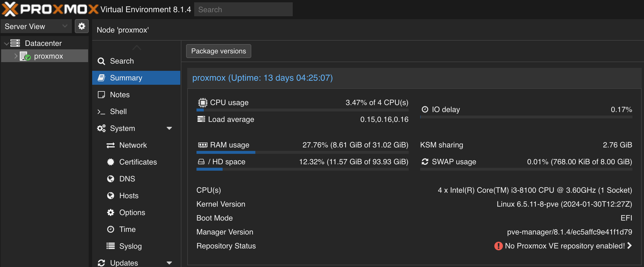Click the top Search input field
Viewport: 644px width, 267px height.
pos(243,10)
